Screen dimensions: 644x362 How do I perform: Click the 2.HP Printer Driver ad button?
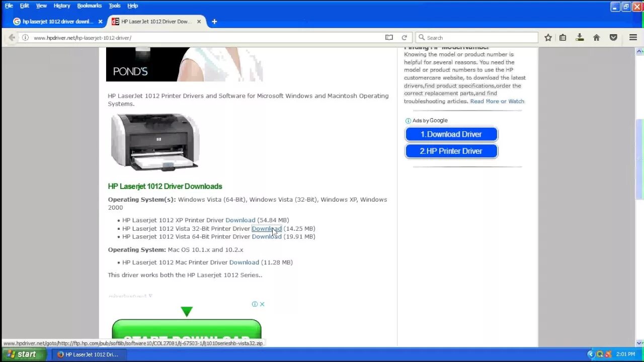point(451,151)
